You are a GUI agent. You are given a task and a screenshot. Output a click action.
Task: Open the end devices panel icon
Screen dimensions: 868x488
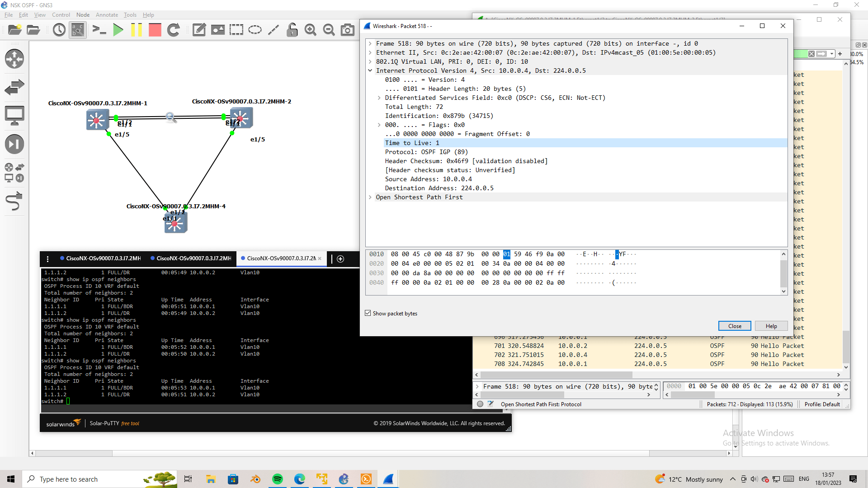tap(15, 115)
